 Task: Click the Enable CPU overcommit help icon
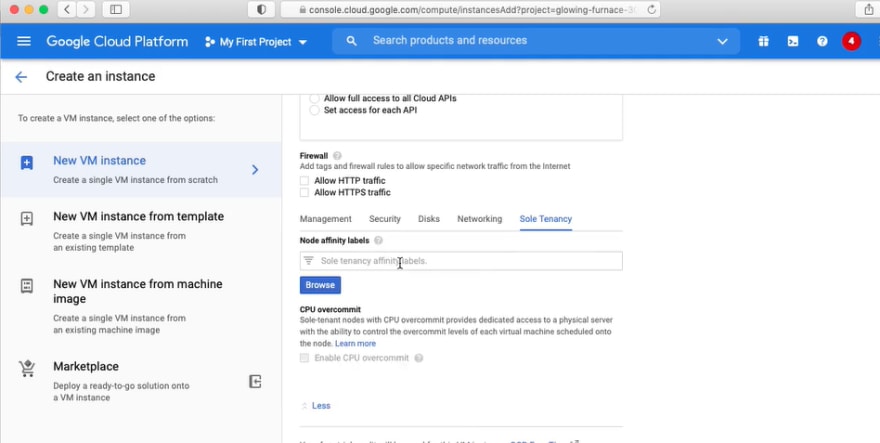419,358
